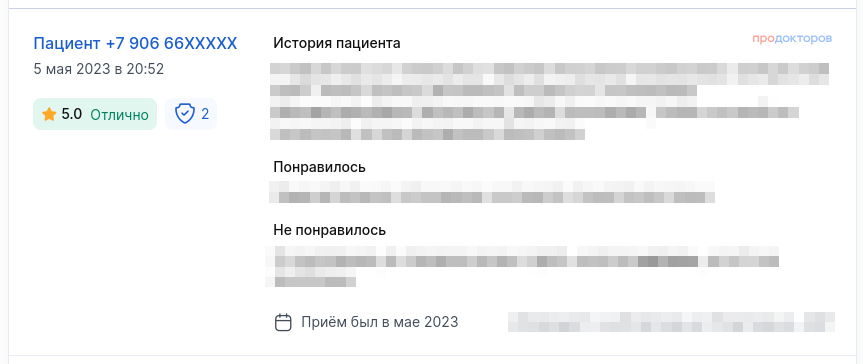Open the ПроДокторов logo

pyautogui.click(x=792, y=39)
